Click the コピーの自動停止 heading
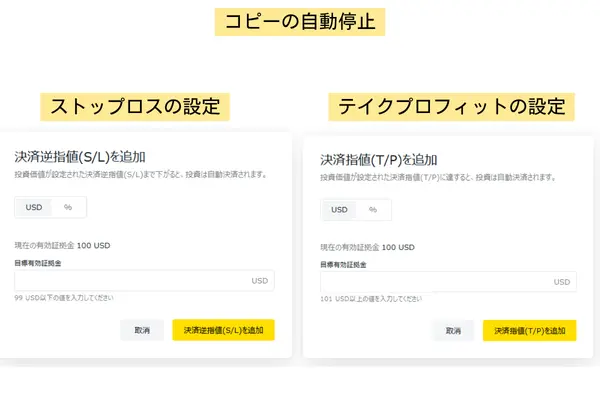 coord(301,22)
